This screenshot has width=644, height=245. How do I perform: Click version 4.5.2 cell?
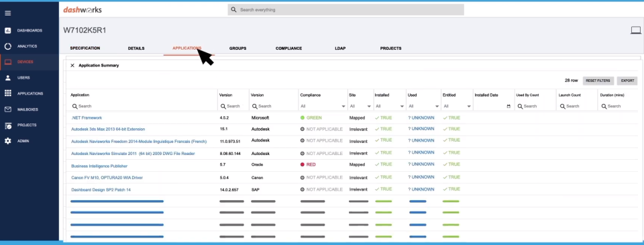(224, 118)
